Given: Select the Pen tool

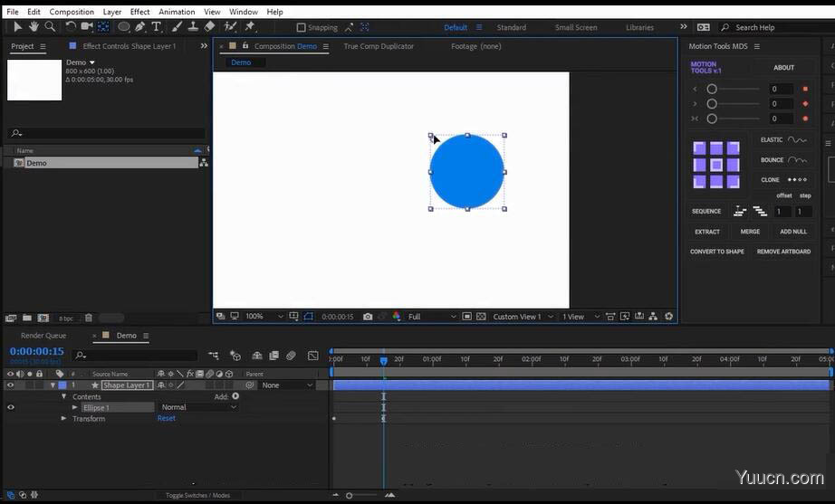Looking at the screenshot, I should click(x=140, y=26).
